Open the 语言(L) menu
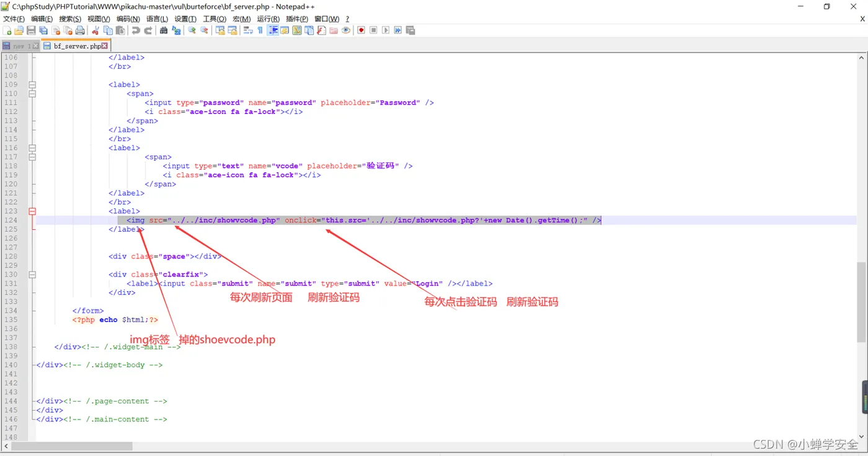The image size is (868, 456). coord(157,19)
